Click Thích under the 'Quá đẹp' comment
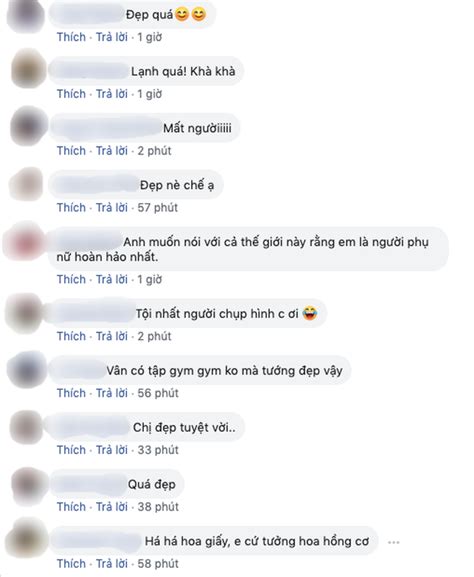The image size is (474, 577). click(71, 507)
